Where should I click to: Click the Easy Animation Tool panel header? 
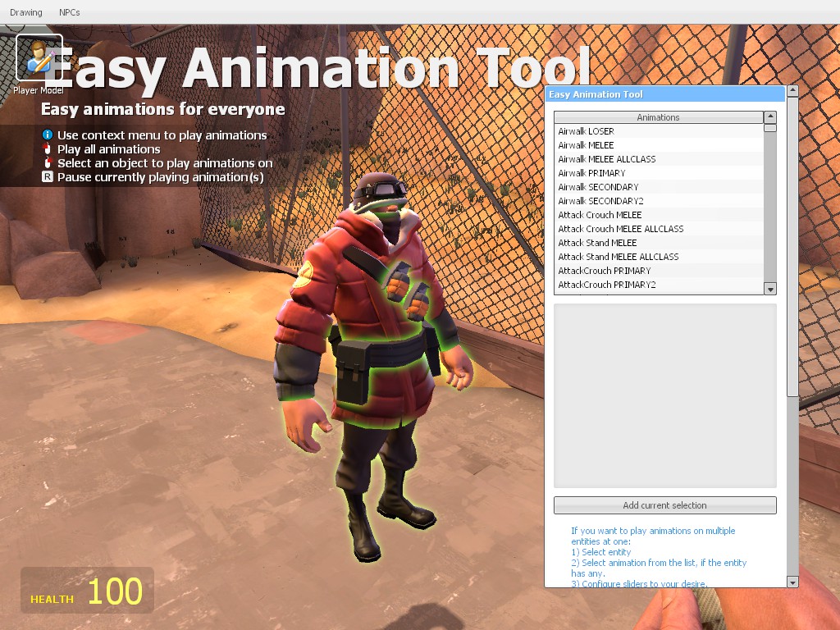(x=664, y=94)
